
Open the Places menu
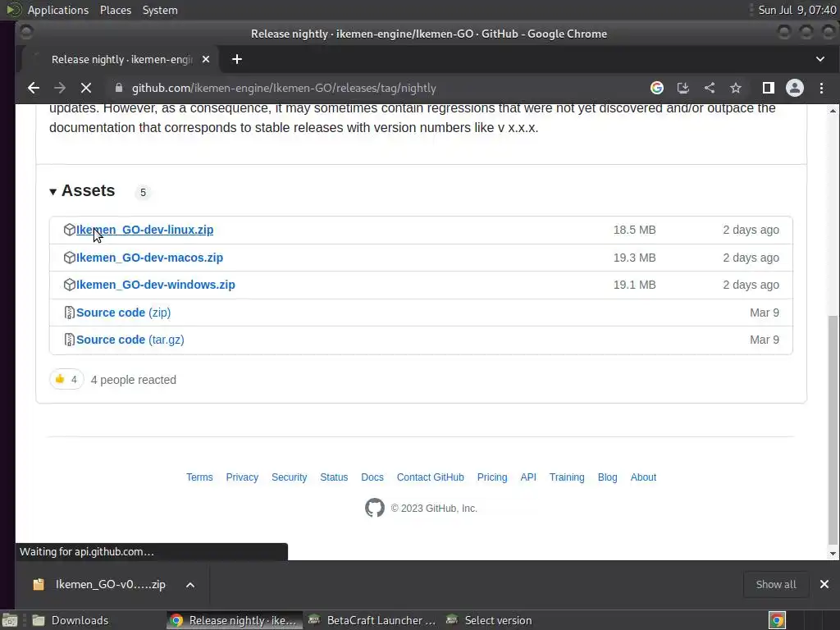[116, 10]
